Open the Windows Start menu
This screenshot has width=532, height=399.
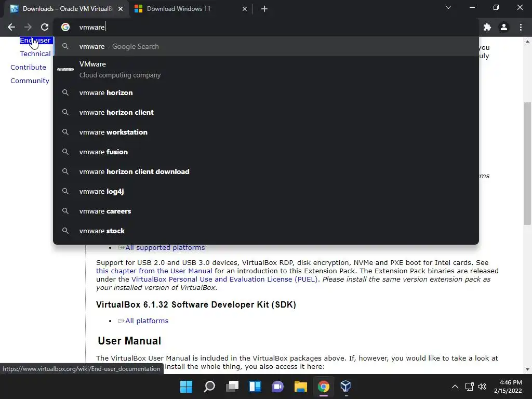[x=187, y=387]
